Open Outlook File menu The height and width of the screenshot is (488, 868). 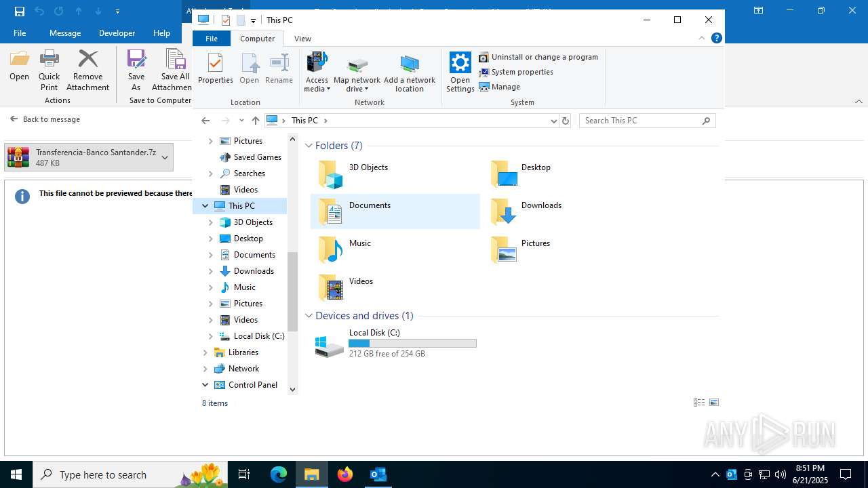pos(20,33)
